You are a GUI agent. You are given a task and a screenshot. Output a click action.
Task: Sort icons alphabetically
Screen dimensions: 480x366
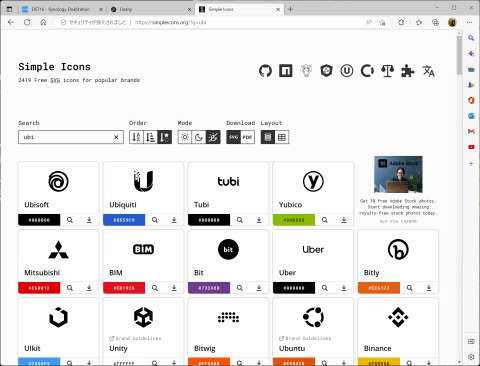click(x=136, y=137)
